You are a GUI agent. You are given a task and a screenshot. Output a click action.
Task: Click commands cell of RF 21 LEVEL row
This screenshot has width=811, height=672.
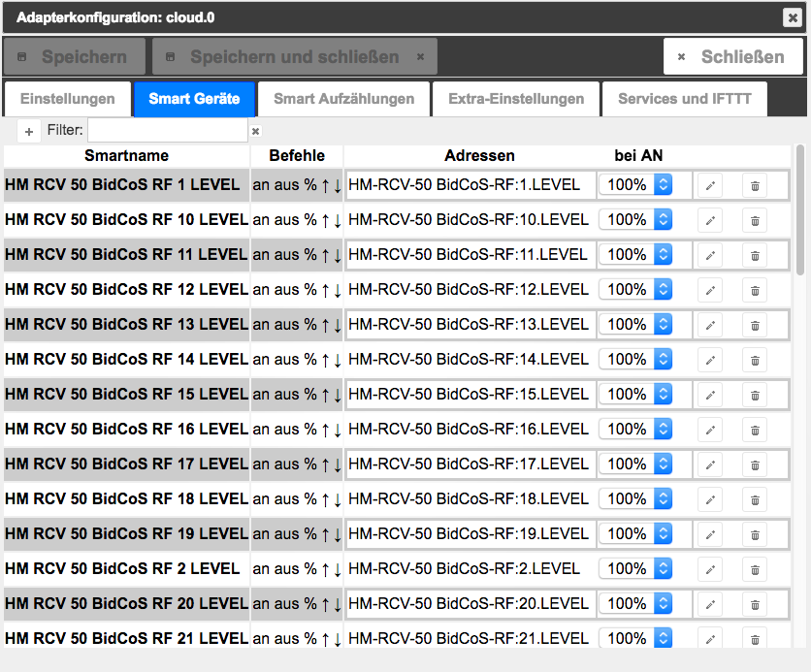click(x=297, y=639)
